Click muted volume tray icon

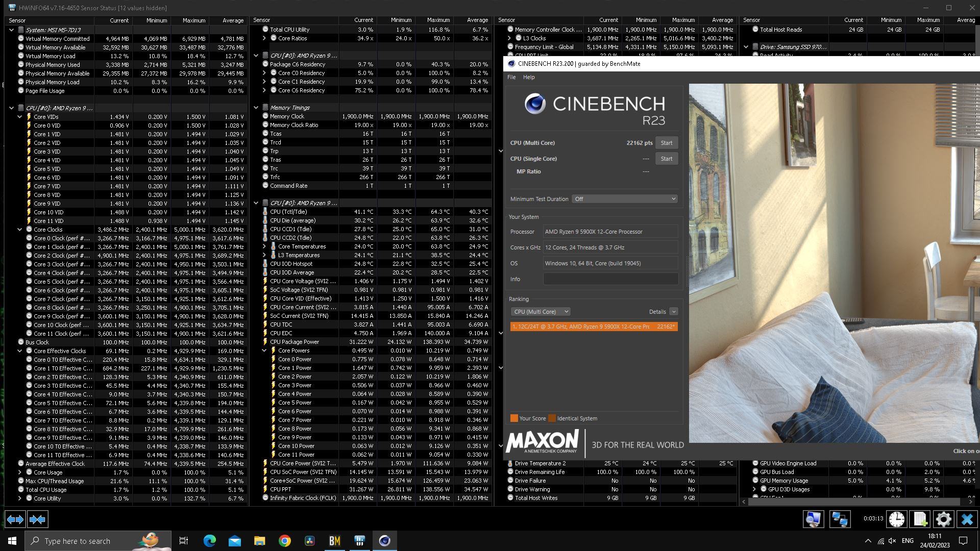(892, 541)
